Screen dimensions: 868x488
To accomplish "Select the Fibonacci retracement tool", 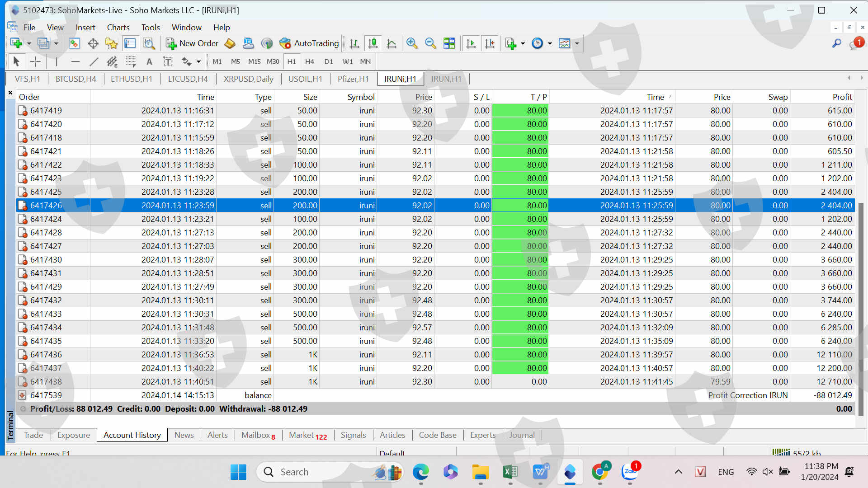I will point(131,61).
